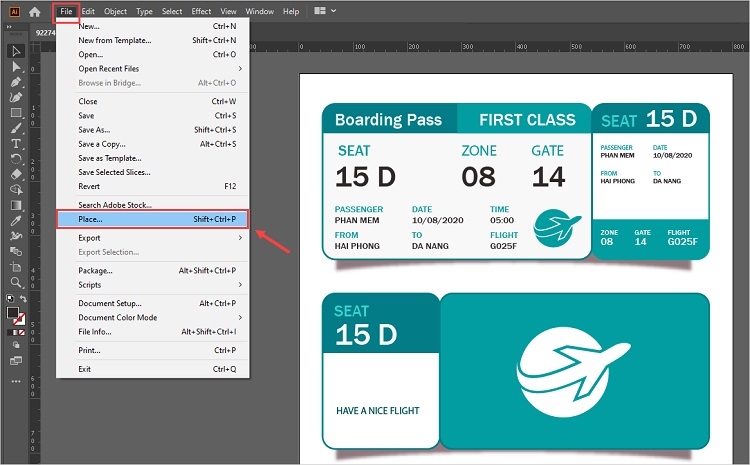Open the File menu
Image resolution: width=750 pixels, height=465 pixels.
pos(66,11)
